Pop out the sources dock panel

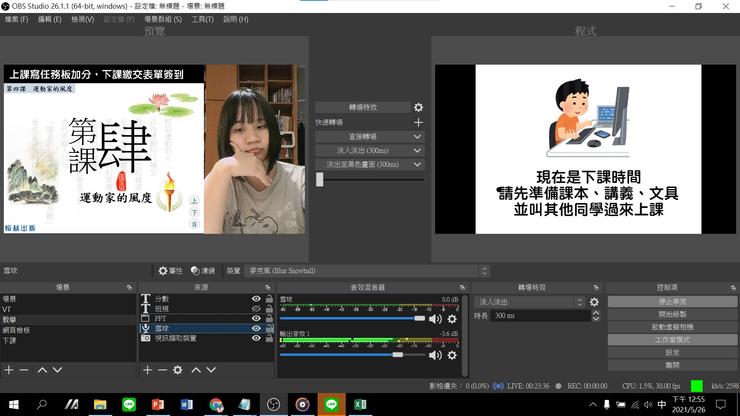(x=268, y=287)
